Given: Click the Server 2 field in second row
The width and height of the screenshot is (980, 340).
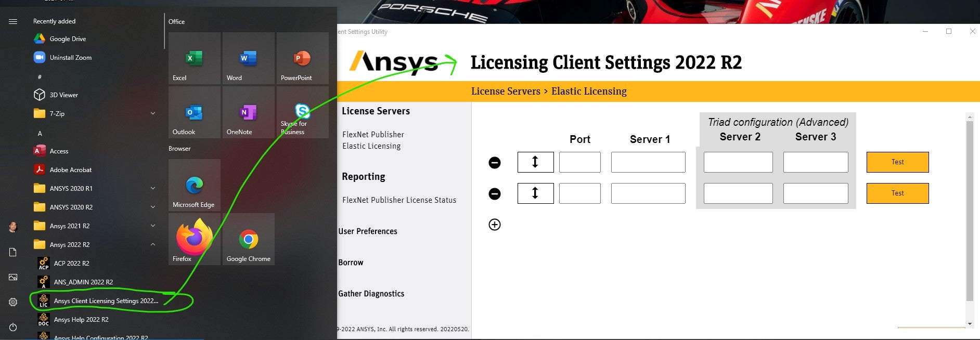Looking at the screenshot, I should click(x=738, y=193).
